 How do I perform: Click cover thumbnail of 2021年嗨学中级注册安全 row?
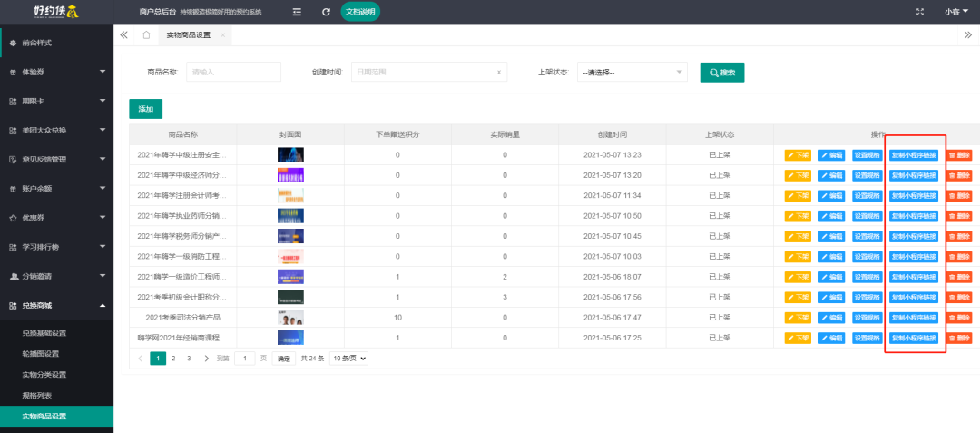tap(290, 155)
